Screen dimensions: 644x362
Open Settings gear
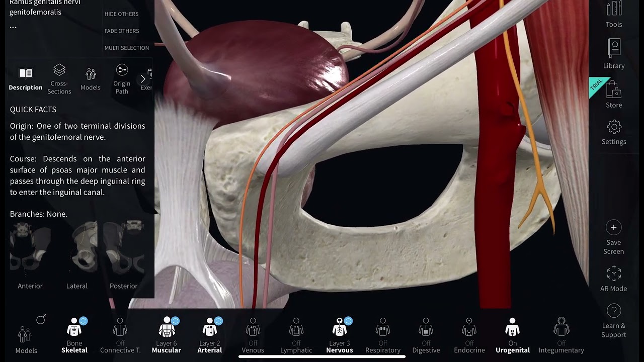[614, 132]
